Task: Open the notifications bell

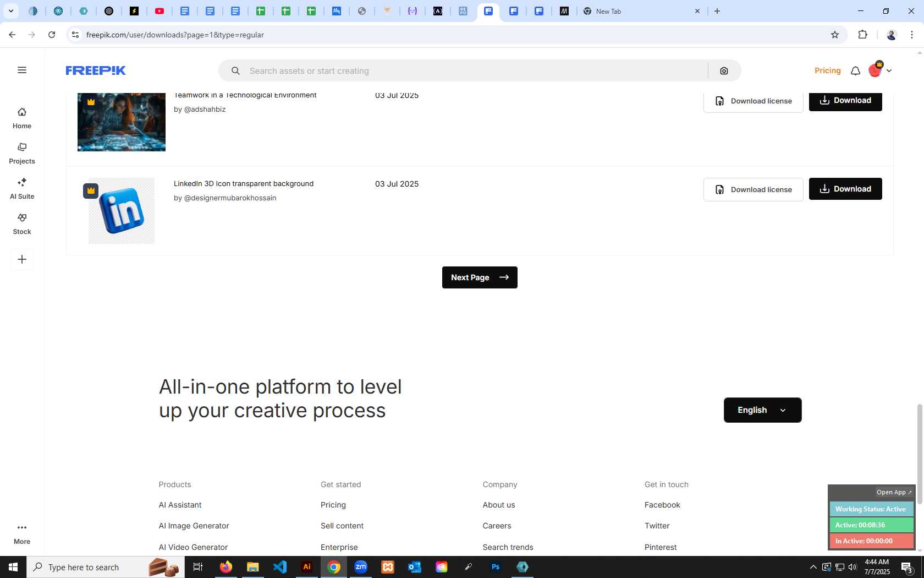Action: tap(855, 70)
